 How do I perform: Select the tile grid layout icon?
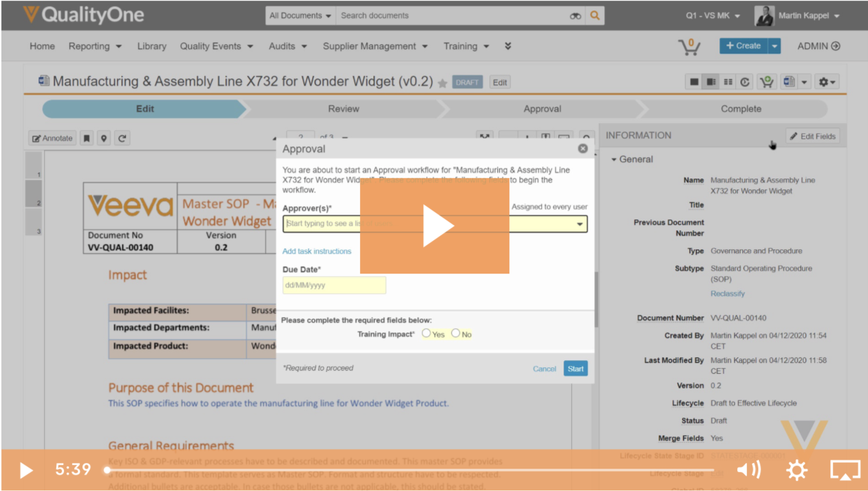click(728, 82)
